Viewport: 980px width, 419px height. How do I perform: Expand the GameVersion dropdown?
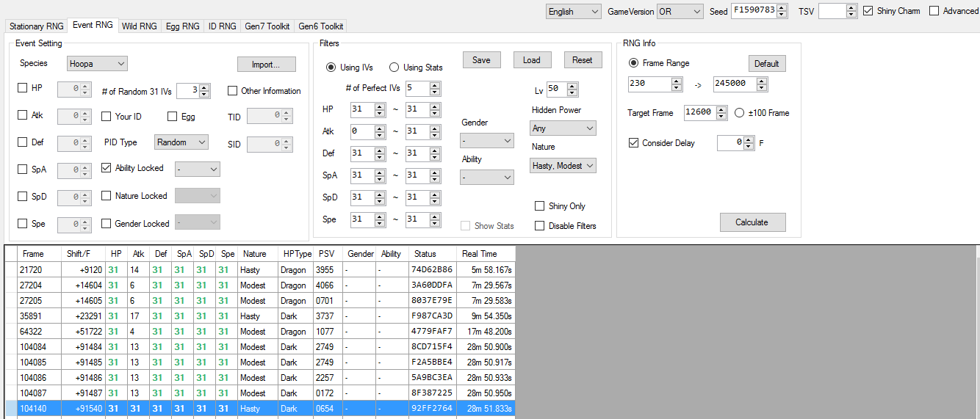pyautogui.click(x=680, y=12)
